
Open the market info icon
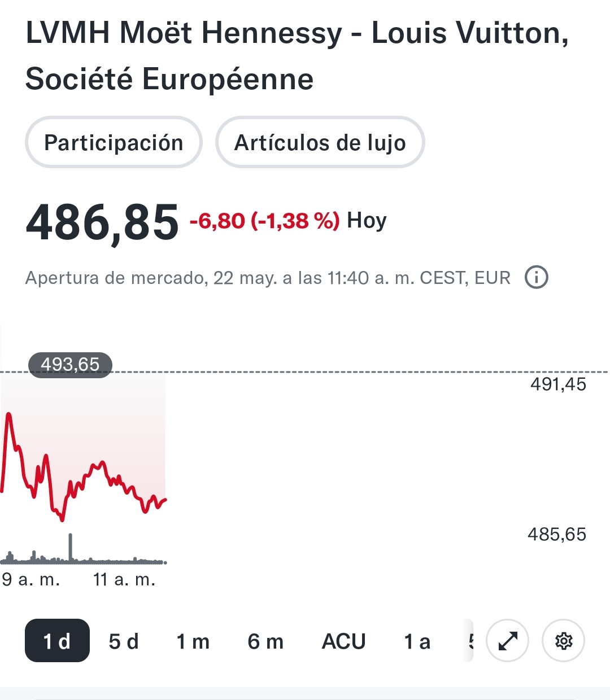coord(536,278)
